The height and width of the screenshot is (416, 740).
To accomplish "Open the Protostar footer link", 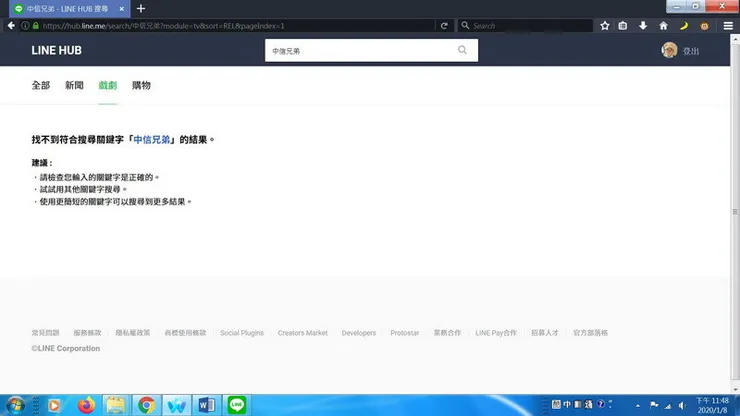I will 404,333.
